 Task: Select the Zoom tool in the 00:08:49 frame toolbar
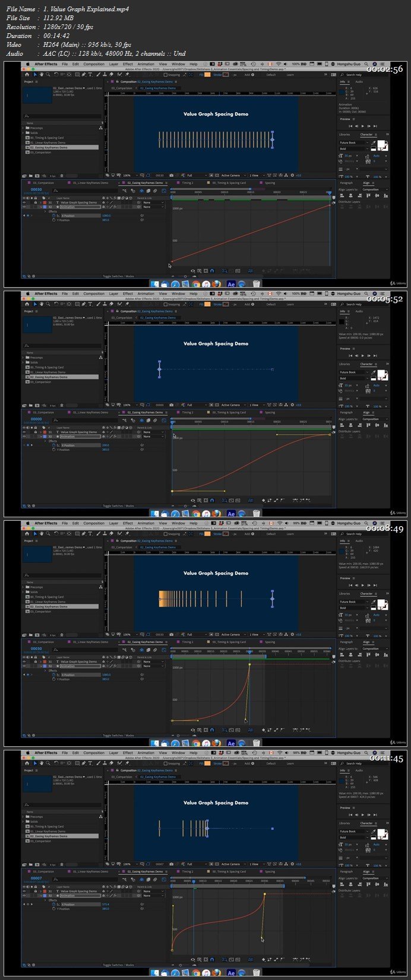click(x=48, y=534)
